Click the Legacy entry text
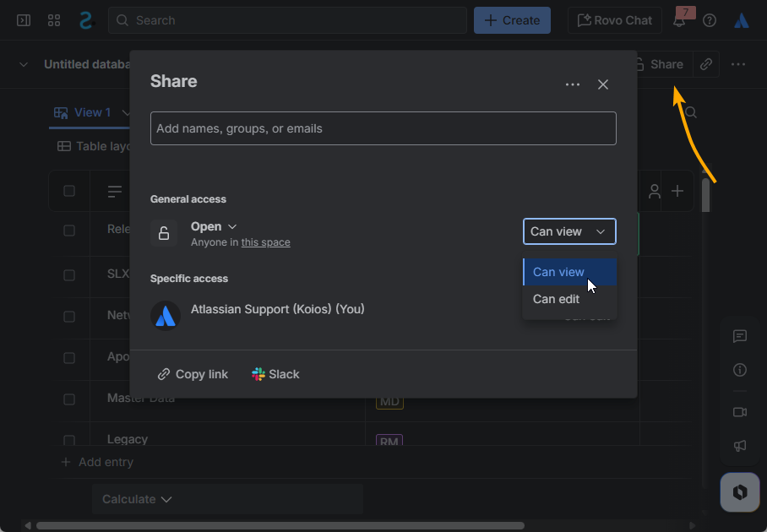The width and height of the screenshot is (767, 532). 128,440
